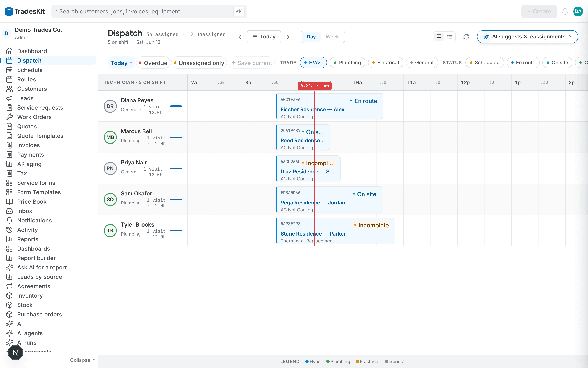The image size is (588, 368).
Task: Click the Schedule calendar icon
Action: tap(9, 70)
